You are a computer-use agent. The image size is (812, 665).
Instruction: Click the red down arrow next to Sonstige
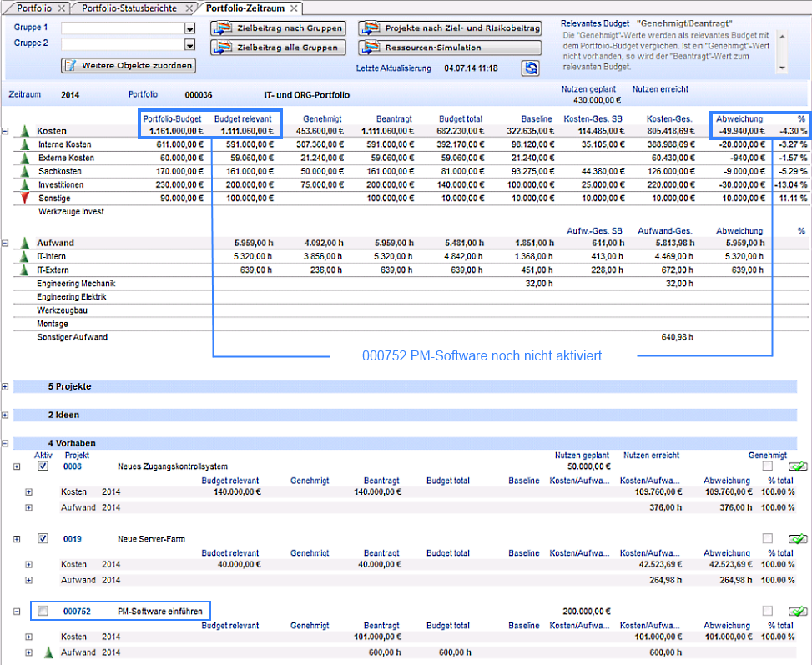click(x=24, y=198)
